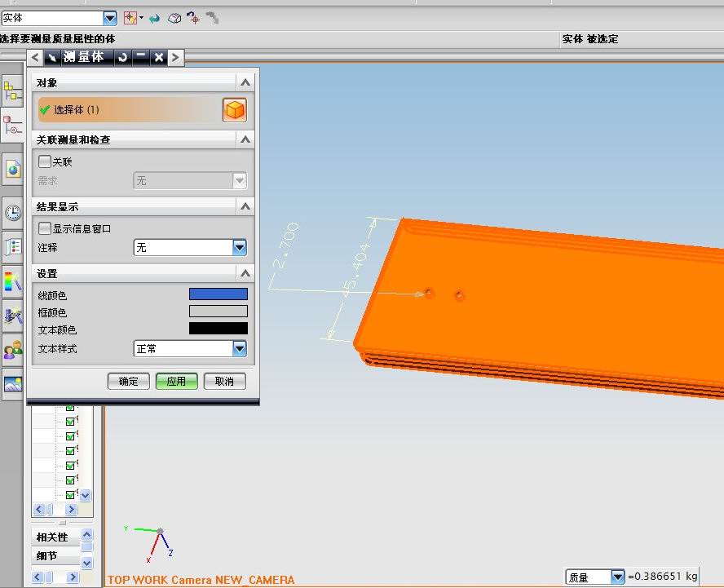Click the teal undo arrow toolbar icon

pyautogui.click(x=155, y=19)
